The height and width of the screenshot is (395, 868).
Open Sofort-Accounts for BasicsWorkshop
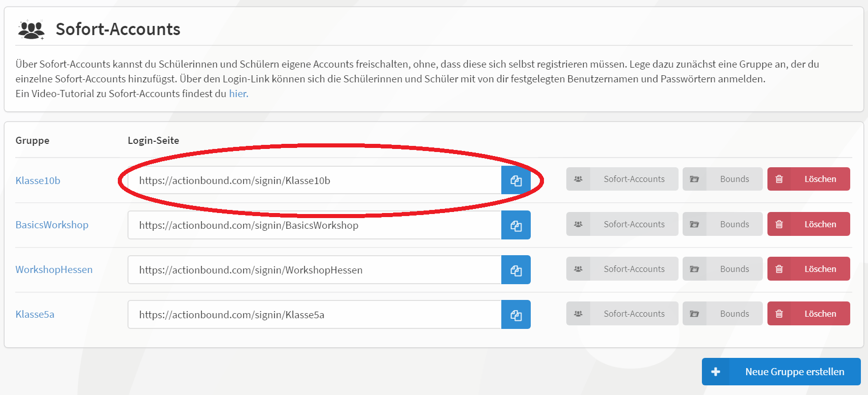pos(622,224)
